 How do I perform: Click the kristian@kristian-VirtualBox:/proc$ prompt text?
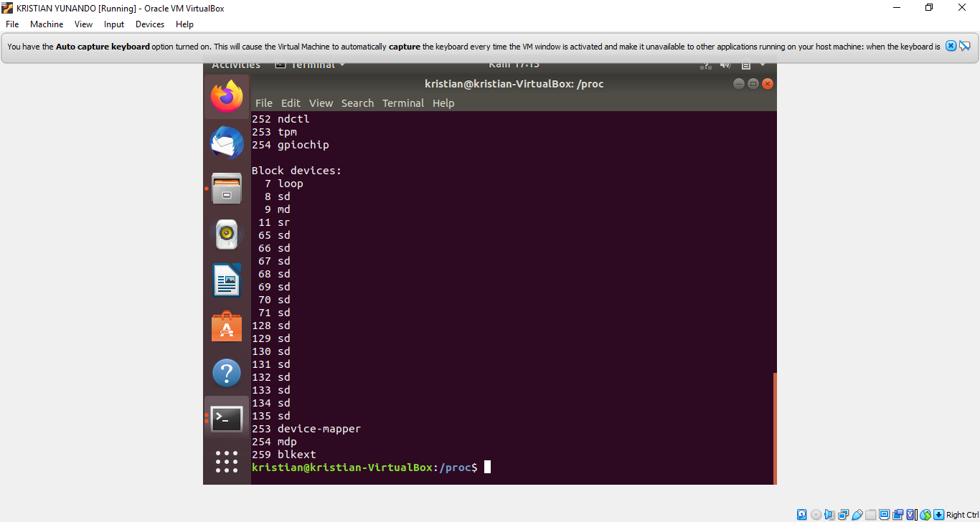coord(364,468)
